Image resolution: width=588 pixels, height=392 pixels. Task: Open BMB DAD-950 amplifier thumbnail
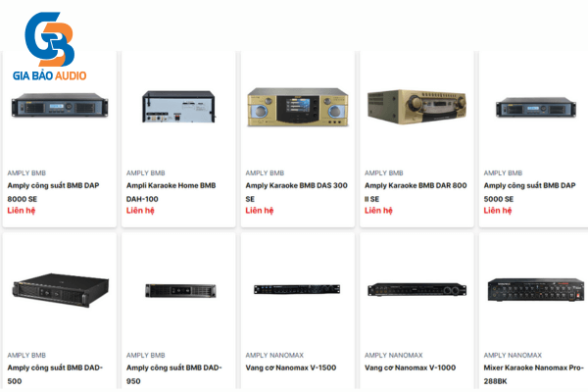pos(180,291)
